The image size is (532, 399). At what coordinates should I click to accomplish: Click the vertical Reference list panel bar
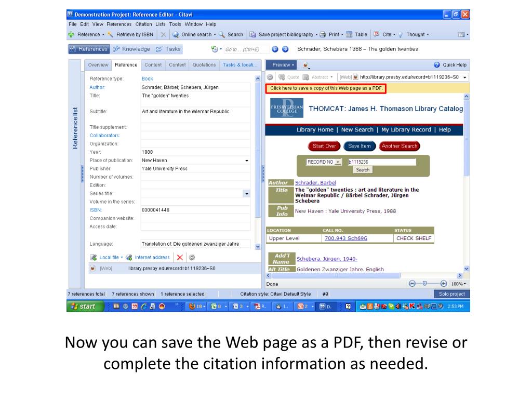coord(75,174)
